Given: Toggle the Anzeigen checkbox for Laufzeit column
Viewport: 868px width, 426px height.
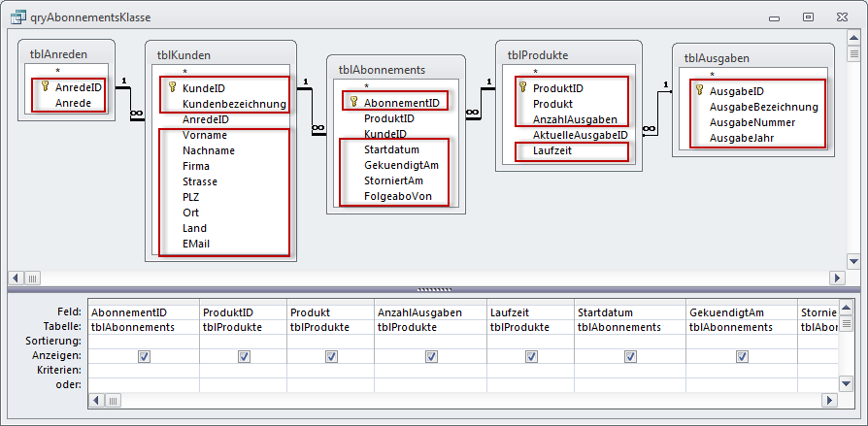Looking at the screenshot, I should coord(531,356).
